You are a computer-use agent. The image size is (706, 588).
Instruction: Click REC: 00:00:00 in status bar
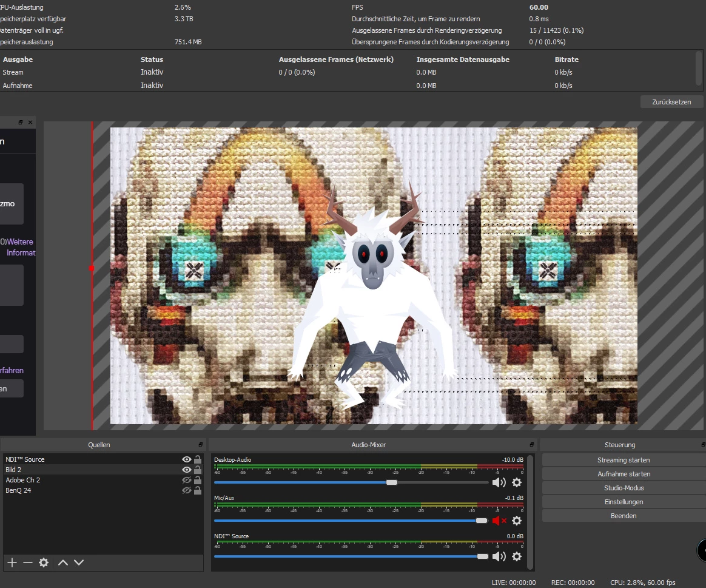pyautogui.click(x=573, y=583)
